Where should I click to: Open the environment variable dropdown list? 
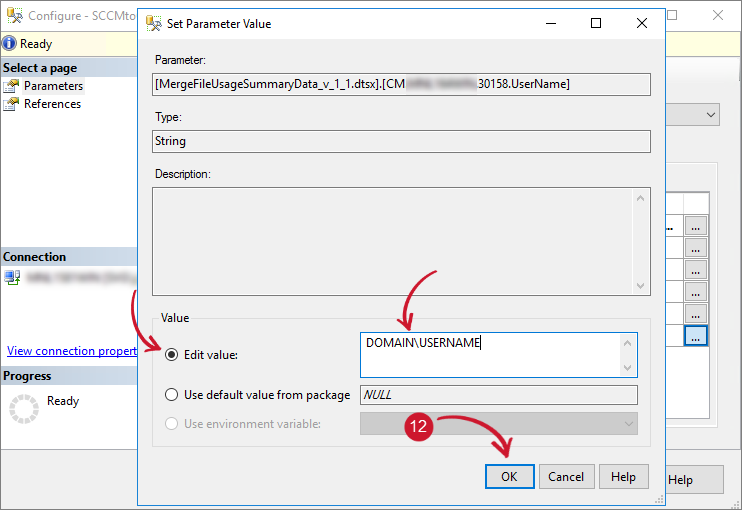(628, 423)
